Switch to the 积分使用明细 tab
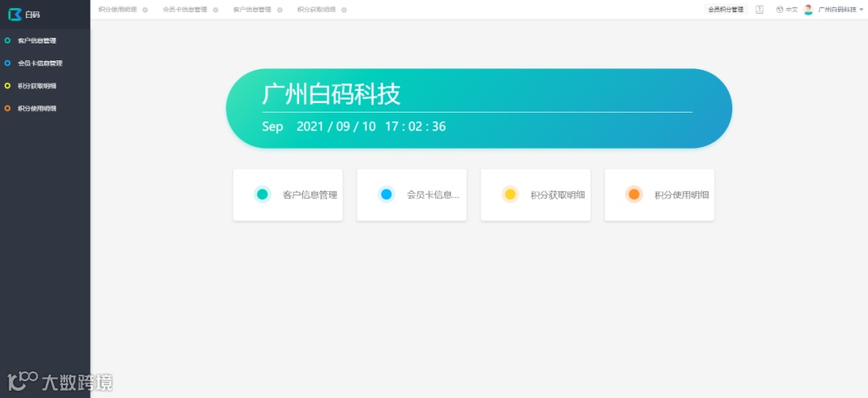Image resolution: width=868 pixels, height=398 pixels. tap(117, 10)
